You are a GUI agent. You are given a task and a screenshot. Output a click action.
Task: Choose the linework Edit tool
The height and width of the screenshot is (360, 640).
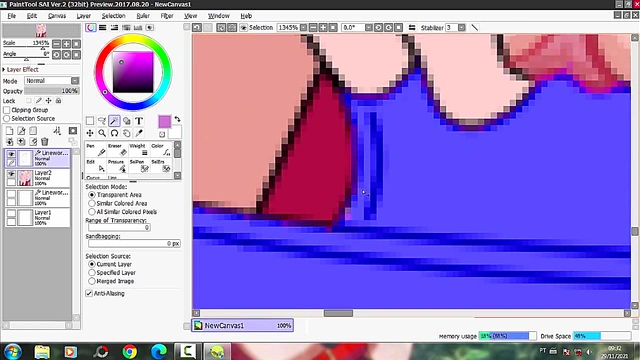[x=96, y=166]
